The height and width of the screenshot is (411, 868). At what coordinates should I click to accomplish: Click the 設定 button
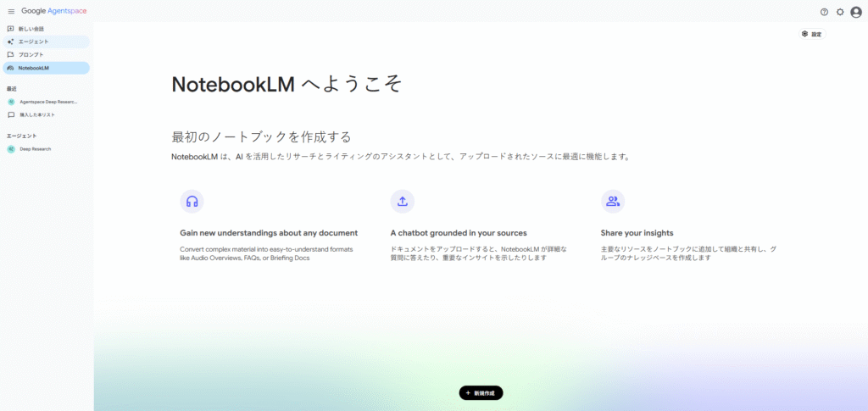812,34
